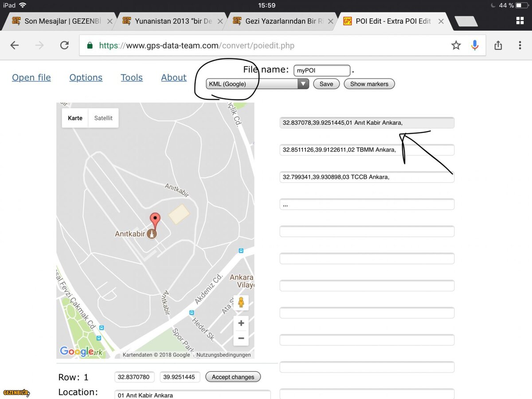
Task: Open the three-dot browser menu
Action: pyautogui.click(x=520, y=45)
